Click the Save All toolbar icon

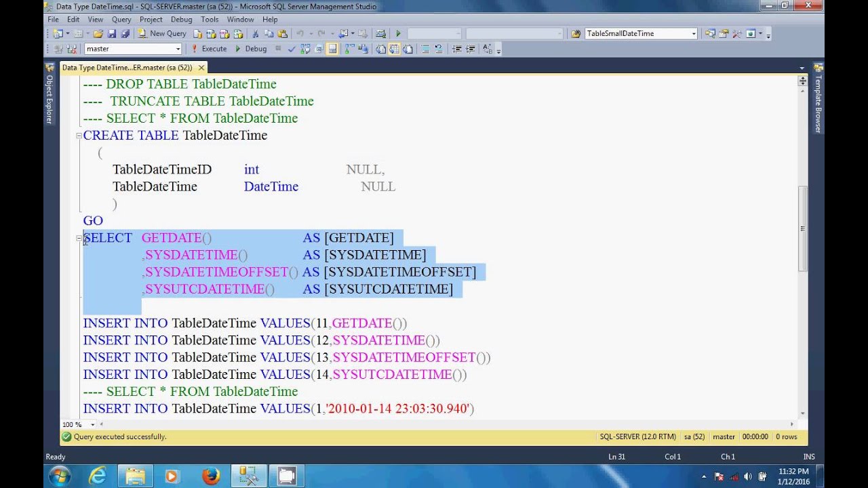(x=125, y=33)
